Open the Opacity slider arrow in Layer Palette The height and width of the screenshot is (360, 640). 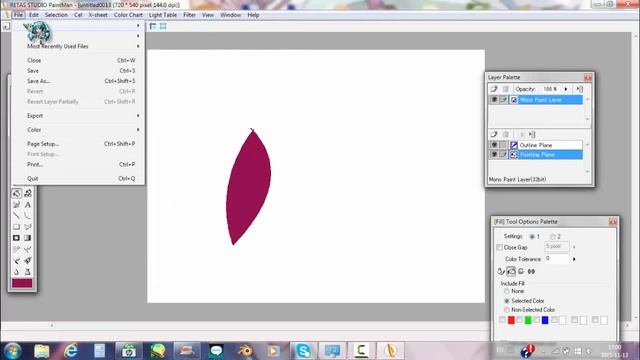point(566,89)
